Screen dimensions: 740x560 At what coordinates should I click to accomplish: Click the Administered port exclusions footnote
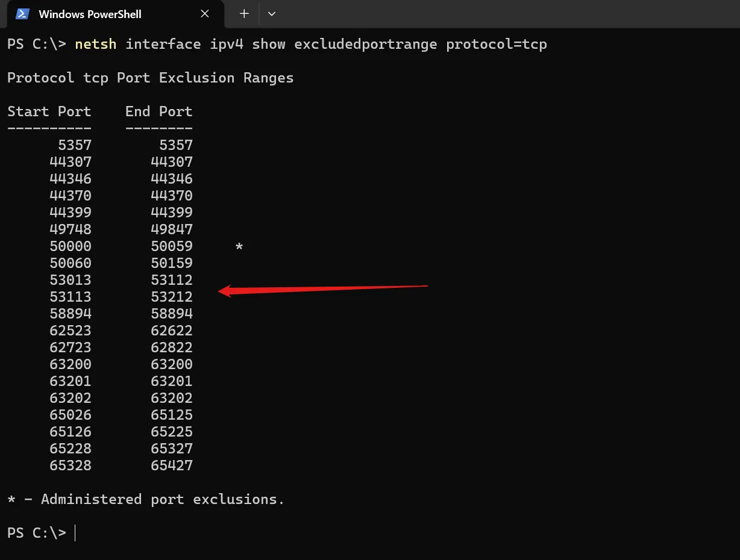[x=145, y=500]
